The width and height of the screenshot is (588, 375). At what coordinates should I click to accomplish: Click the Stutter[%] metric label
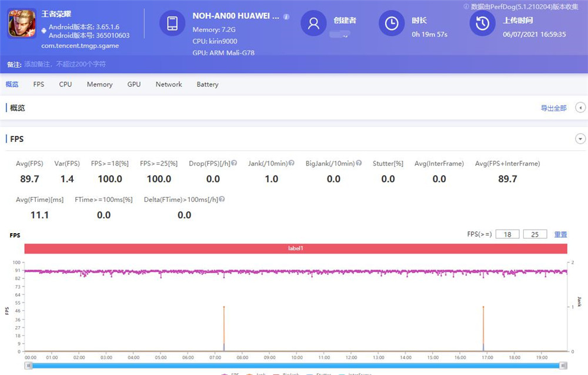pyautogui.click(x=388, y=164)
